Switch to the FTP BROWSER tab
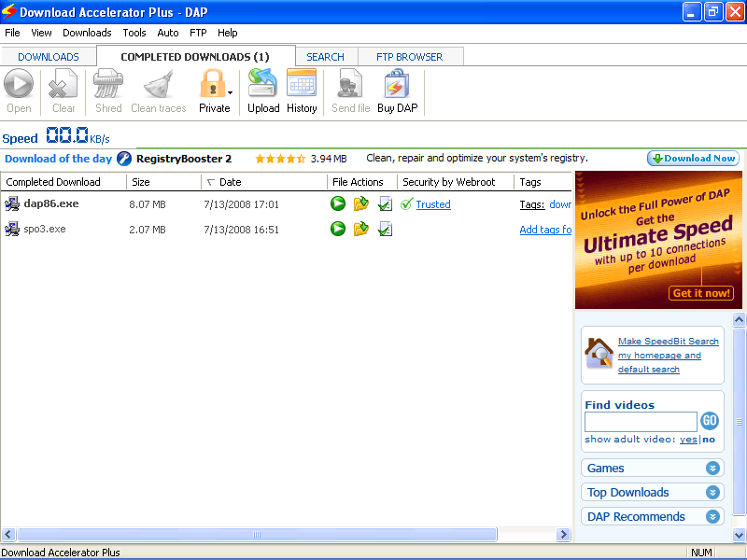The width and height of the screenshot is (747, 560). click(x=410, y=56)
